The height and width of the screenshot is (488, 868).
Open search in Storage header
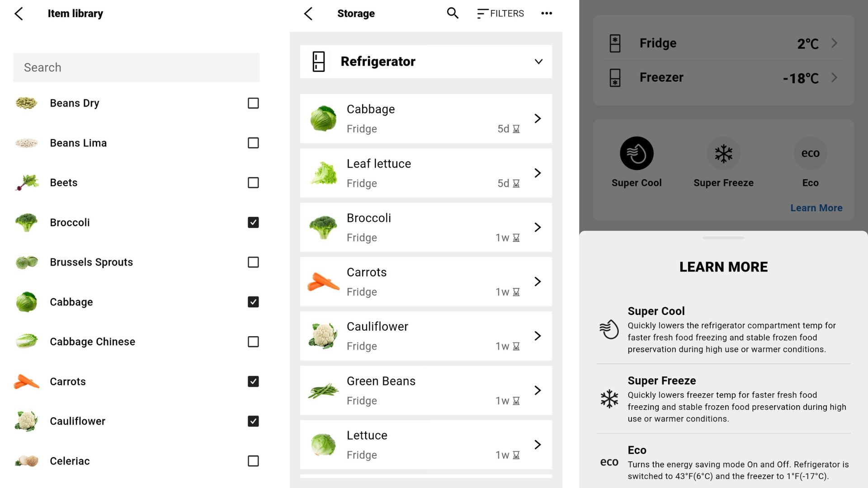click(453, 14)
